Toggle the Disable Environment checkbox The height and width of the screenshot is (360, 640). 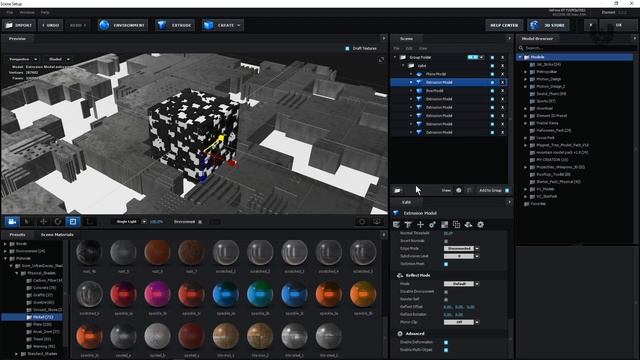[x=446, y=291]
